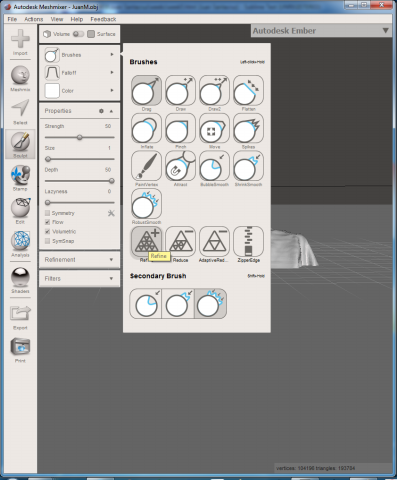The image size is (397, 480).
Task: Select the Refine brush
Action: (146, 241)
